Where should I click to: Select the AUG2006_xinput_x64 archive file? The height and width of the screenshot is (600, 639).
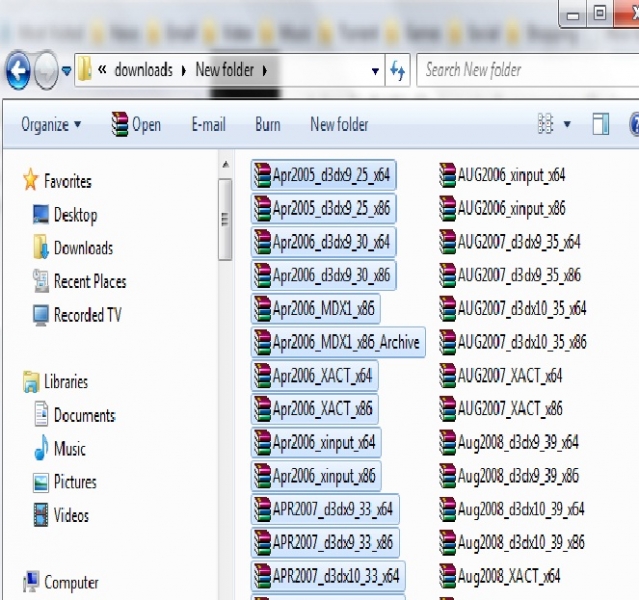(502, 175)
